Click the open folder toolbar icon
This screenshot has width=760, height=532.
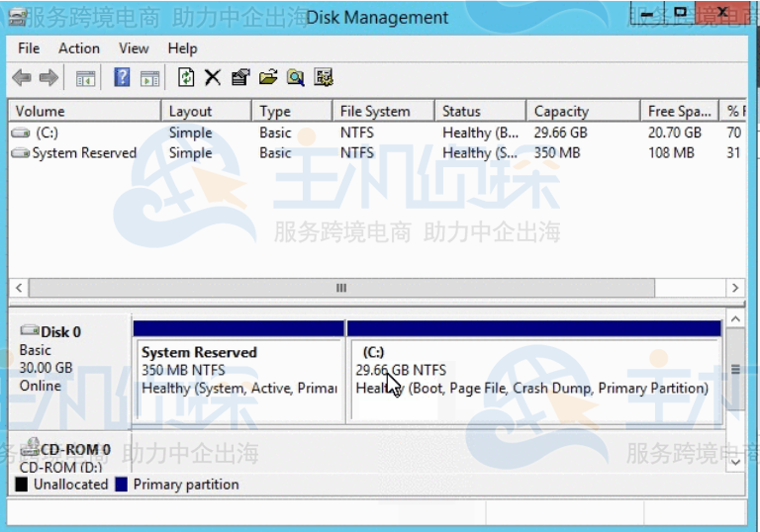[x=268, y=78]
